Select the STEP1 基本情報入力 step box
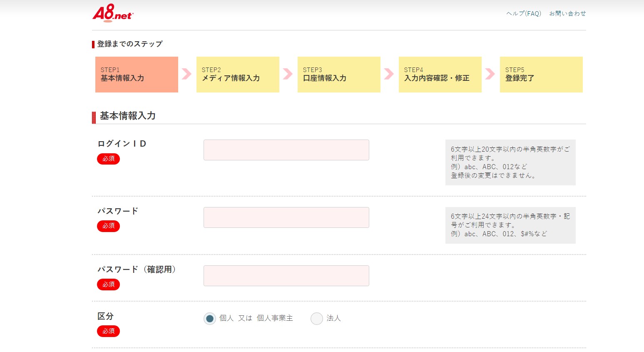This screenshot has height=352, width=644. point(137,75)
